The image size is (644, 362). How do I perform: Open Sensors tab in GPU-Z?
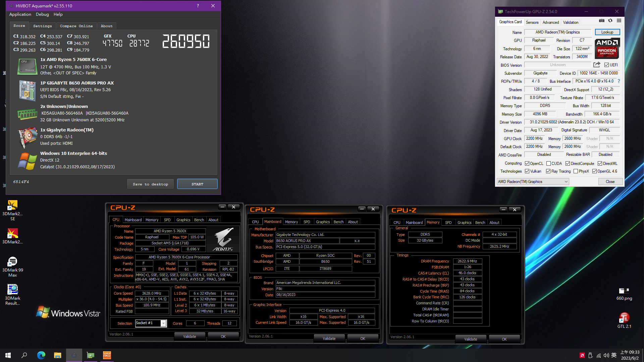coord(532,22)
